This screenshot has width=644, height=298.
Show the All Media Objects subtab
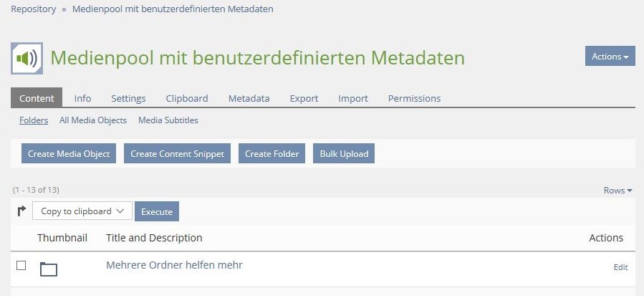[93, 120]
